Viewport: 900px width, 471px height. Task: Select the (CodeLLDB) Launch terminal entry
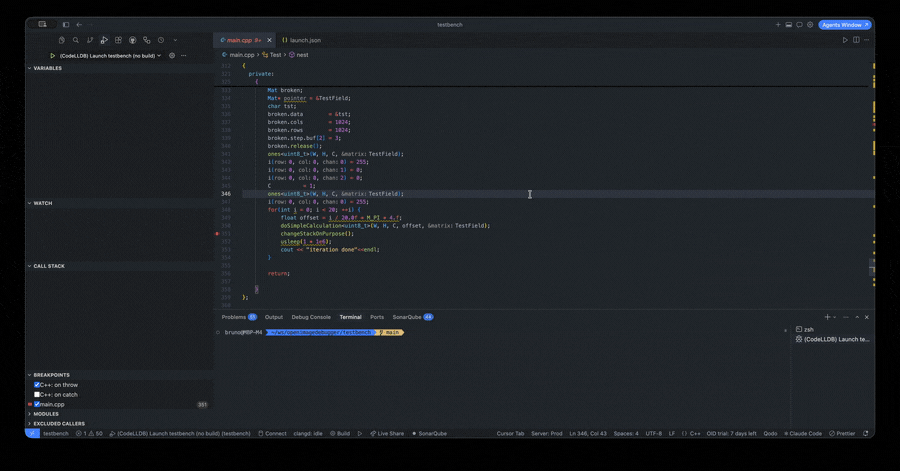pos(833,339)
